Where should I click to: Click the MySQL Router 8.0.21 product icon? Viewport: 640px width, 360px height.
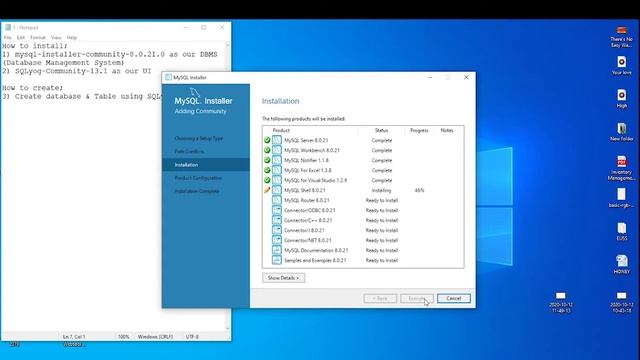277,200
